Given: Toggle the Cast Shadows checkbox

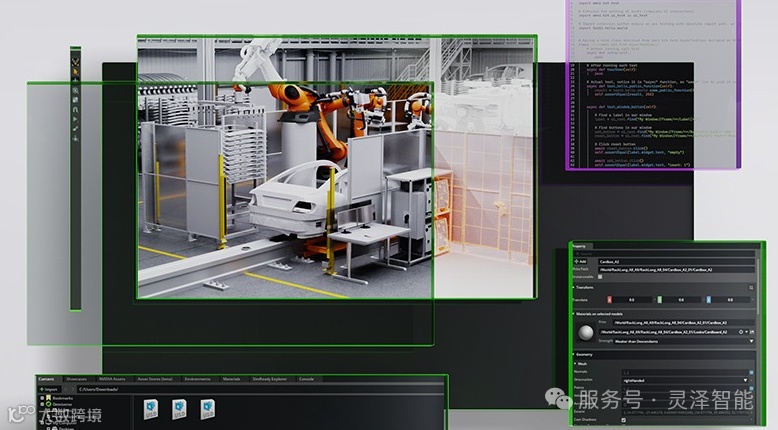Looking at the screenshot, I should click(x=624, y=420).
